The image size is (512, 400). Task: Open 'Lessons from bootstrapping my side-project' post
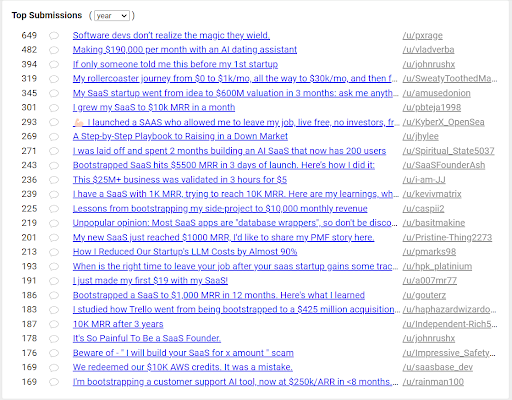click(x=220, y=209)
